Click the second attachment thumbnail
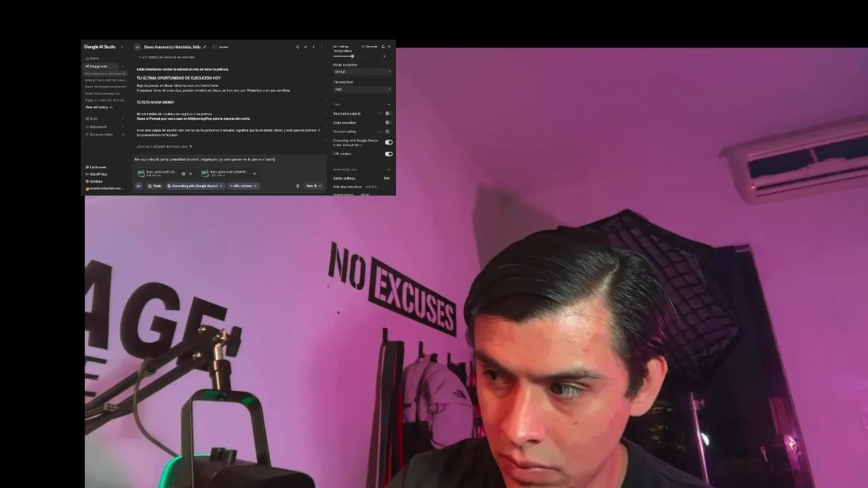The width and height of the screenshot is (868, 488). [205, 174]
